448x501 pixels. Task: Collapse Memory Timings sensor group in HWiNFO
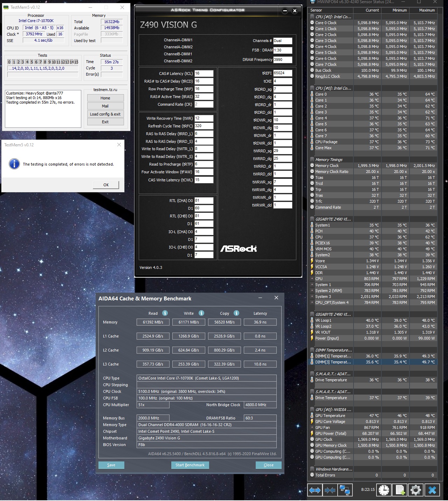point(312,160)
